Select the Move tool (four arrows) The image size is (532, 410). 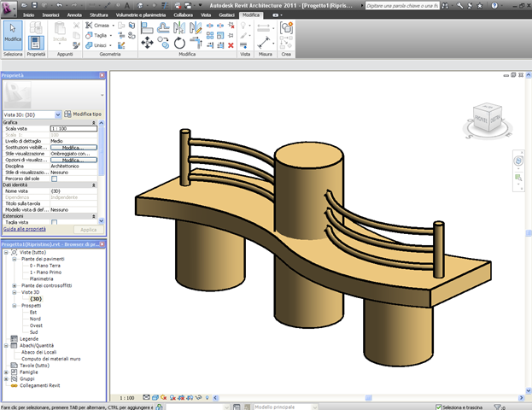click(147, 42)
